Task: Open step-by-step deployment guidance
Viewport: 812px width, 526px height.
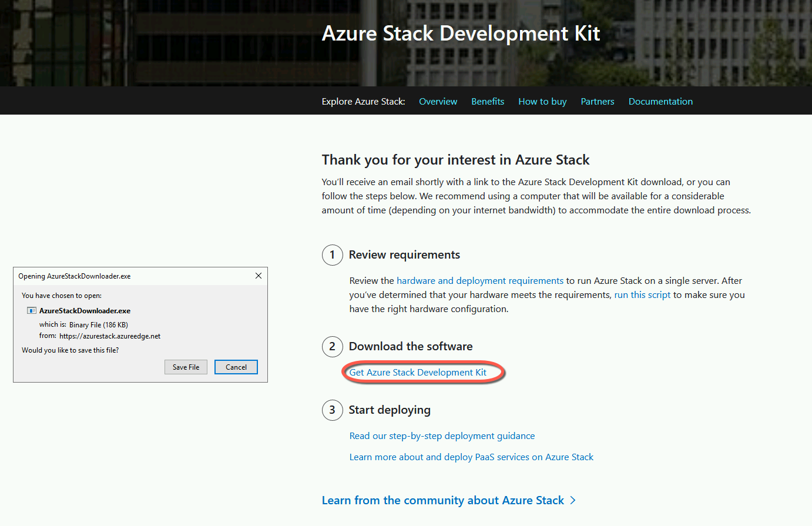Action: [442, 435]
